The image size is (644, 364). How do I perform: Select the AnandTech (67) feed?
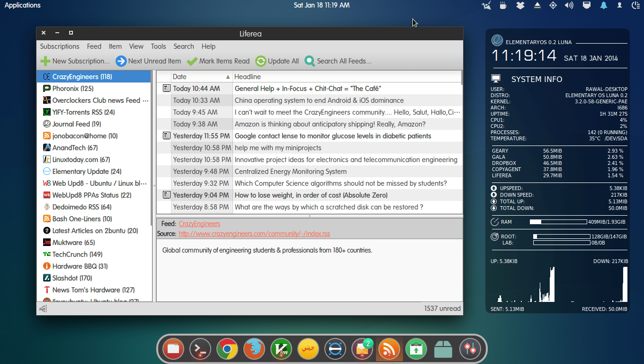pyautogui.click(x=94, y=148)
